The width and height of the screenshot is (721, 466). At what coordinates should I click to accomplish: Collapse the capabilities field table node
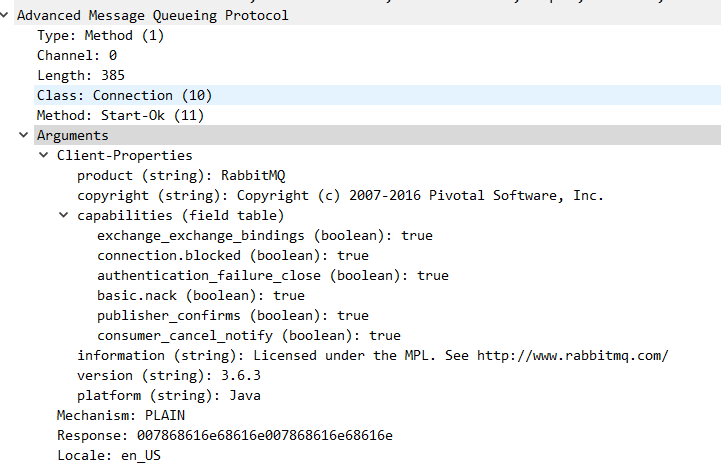63,215
